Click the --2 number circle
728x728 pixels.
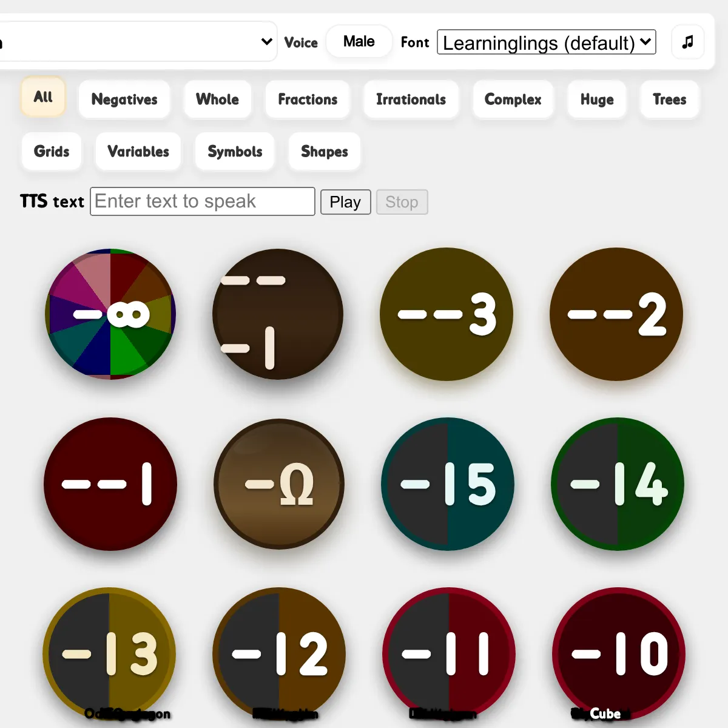tap(617, 314)
